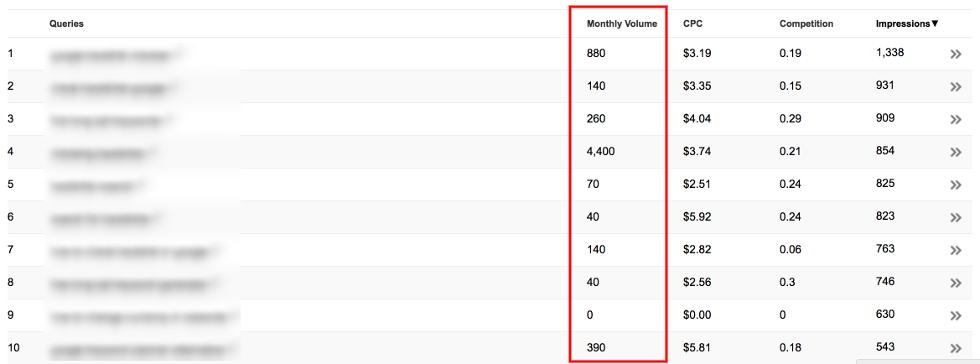The height and width of the screenshot is (364, 980).
Task: Expand row 7 with 763 impressions
Action: (x=955, y=251)
